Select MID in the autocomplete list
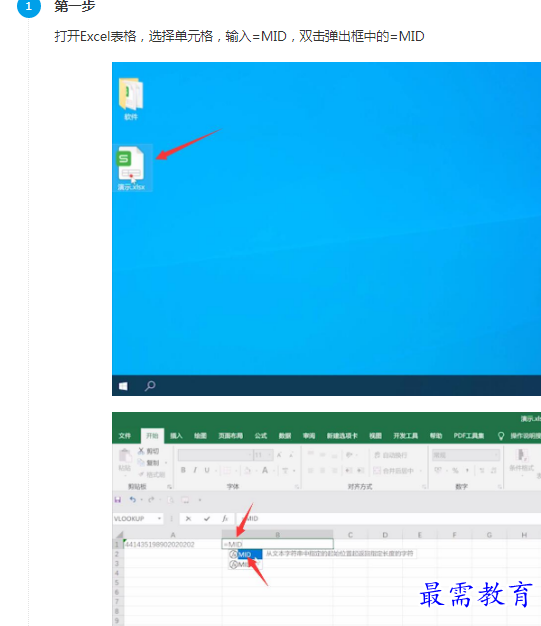The width and height of the screenshot is (541, 626). coord(245,554)
